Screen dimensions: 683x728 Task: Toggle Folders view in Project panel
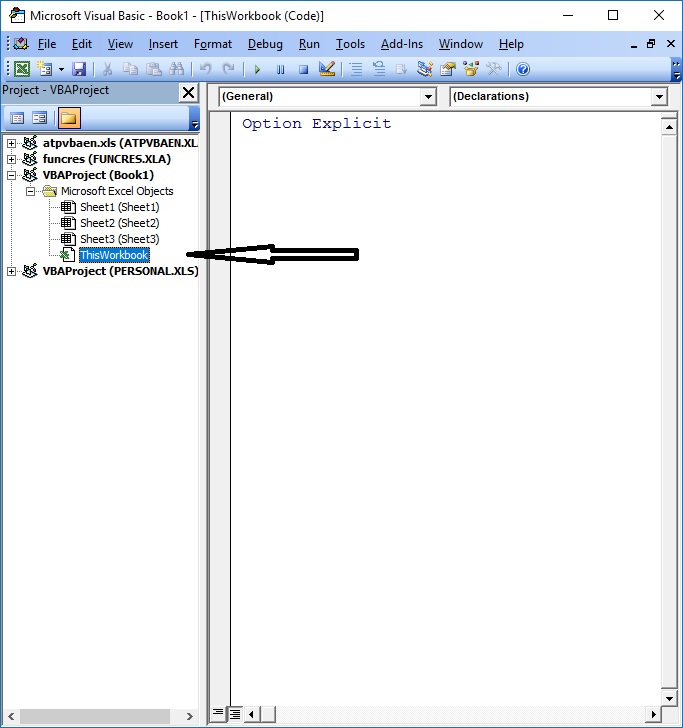pos(69,118)
